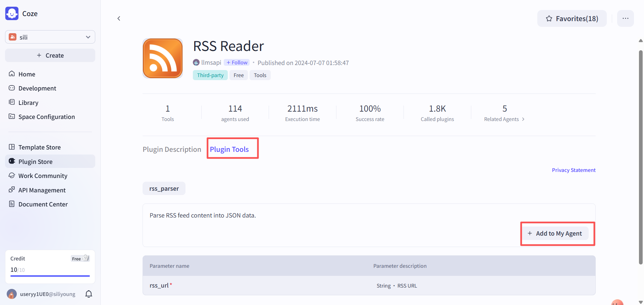Add plugin to Favorites
Screen dimensions: 644x305
[x=572, y=18]
